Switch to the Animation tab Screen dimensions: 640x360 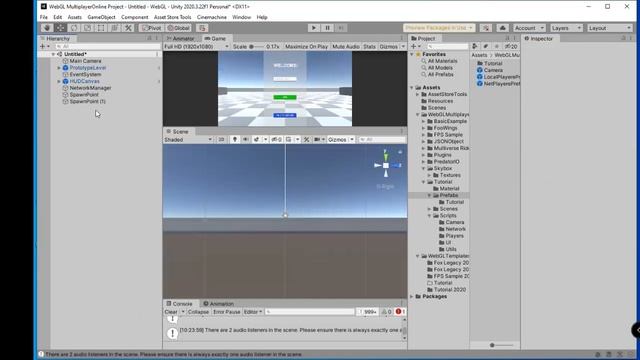coord(219,304)
